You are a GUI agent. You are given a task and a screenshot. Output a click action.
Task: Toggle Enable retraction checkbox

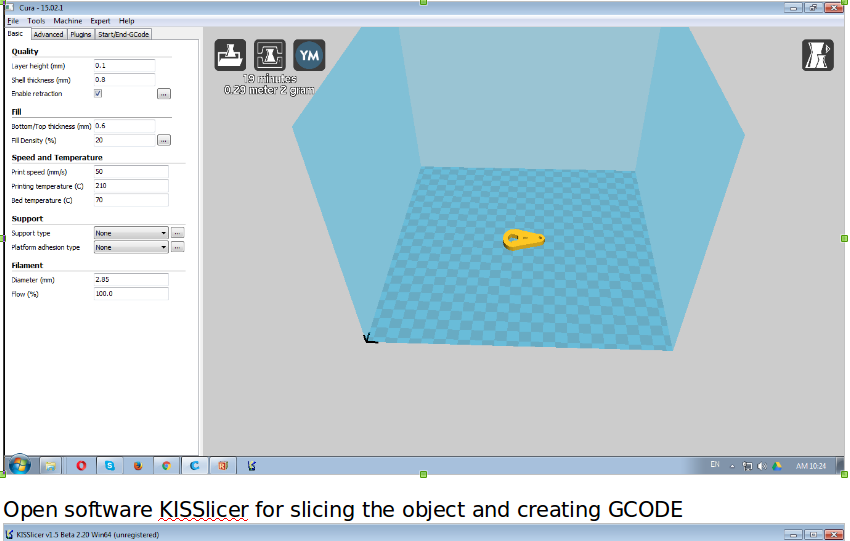click(98, 93)
